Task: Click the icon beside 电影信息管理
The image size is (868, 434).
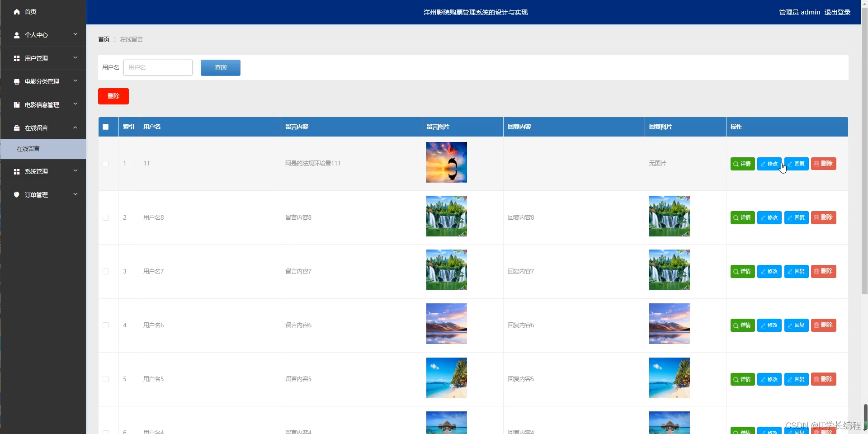Action: [17, 105]
